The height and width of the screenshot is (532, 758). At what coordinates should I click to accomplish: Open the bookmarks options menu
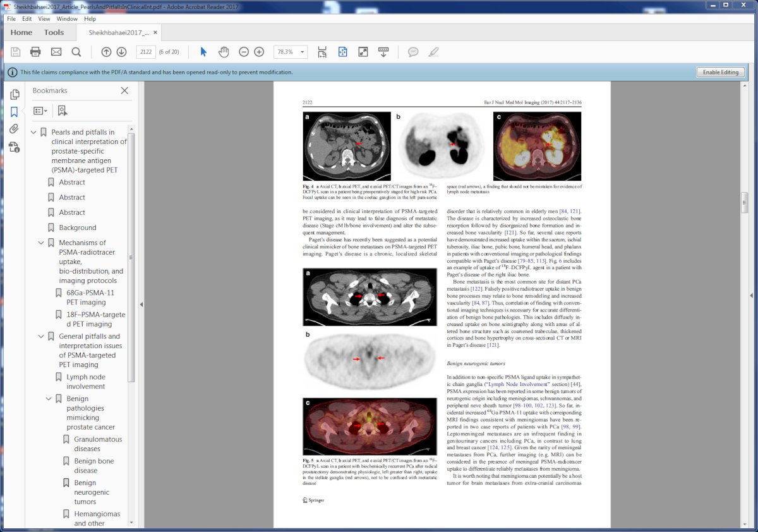pyautogui.click(x=40, y=111)
